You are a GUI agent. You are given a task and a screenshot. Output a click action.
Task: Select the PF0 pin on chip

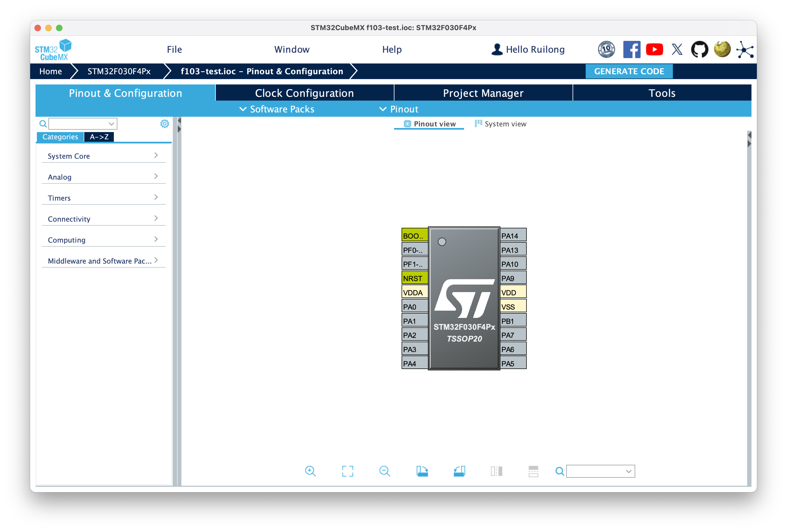point(415,249)
